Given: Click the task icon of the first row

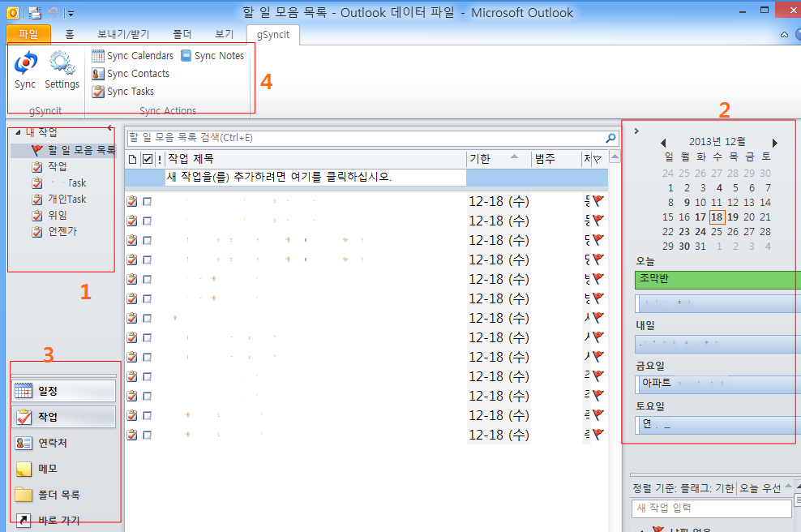Looking at the screenshot, I should click(132, 201).
